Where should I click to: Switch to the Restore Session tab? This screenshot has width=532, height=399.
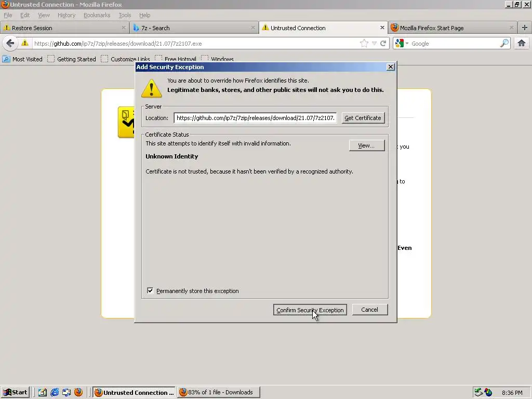click(x=64, y=28)
